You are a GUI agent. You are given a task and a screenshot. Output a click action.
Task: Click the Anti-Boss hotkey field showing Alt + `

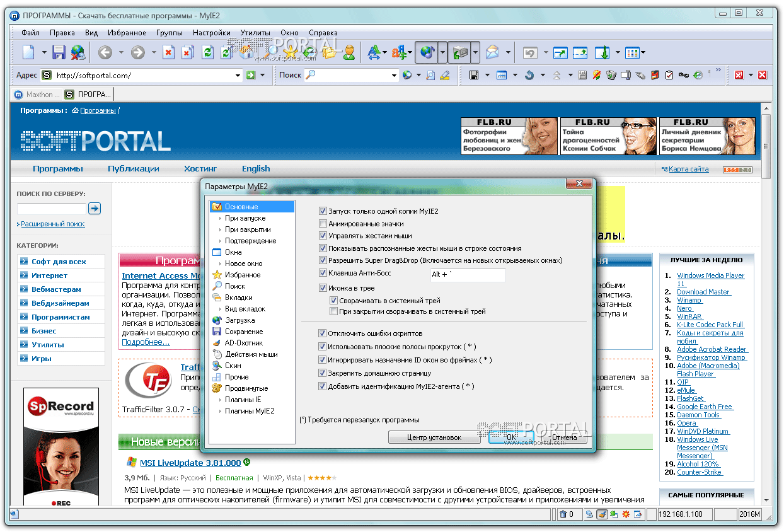click(x=467, y=275)
